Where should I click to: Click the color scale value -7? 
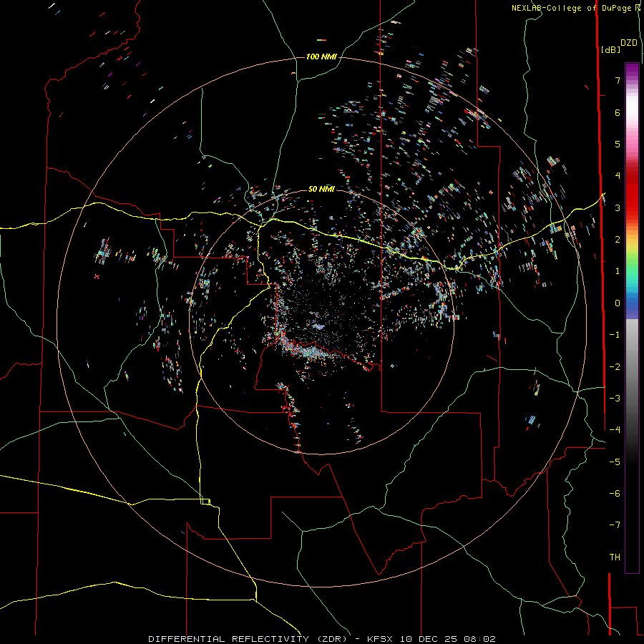[615, 525]
